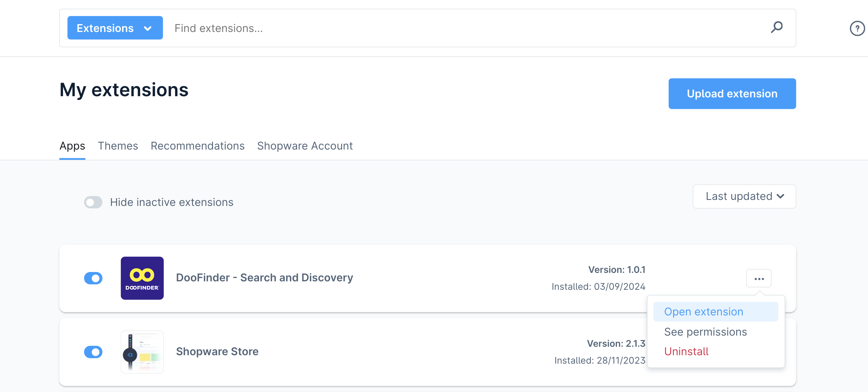Viewport: 868px width, 392px height.
Task: Choose See permissions from menu
Action: (x=706, y=332)
